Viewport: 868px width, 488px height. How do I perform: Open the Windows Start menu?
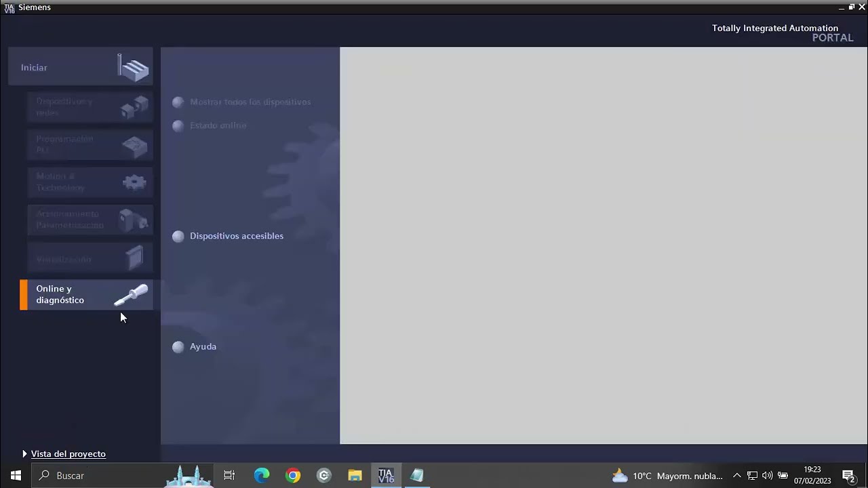pyautogui.click(x=16, y=475)
